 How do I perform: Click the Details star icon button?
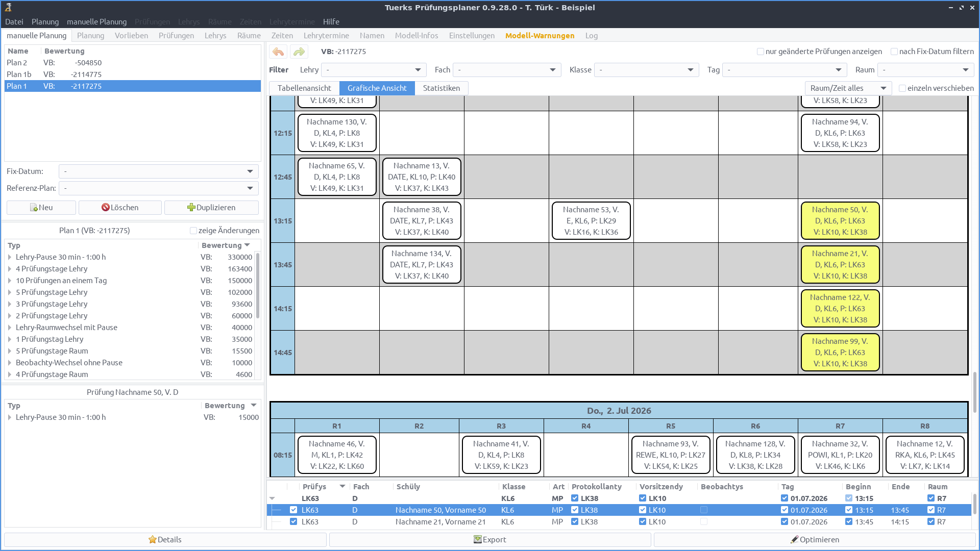pyautogui.click(x=165, y=540)
